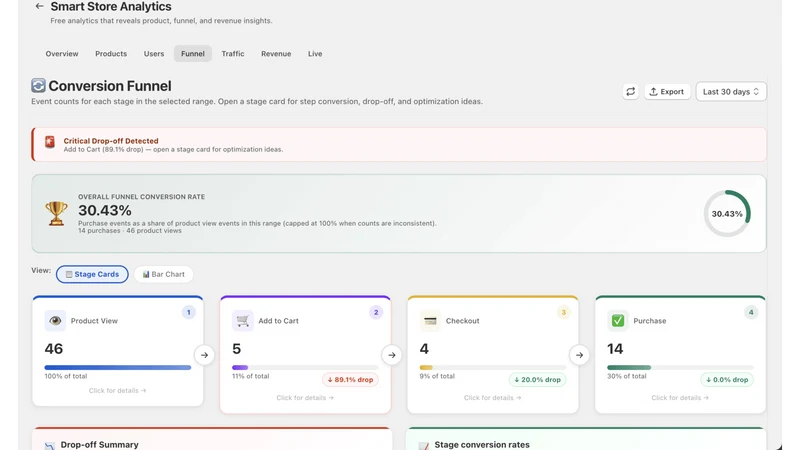
Task: Open details link on Purchase card
Action: coord(680,397)
